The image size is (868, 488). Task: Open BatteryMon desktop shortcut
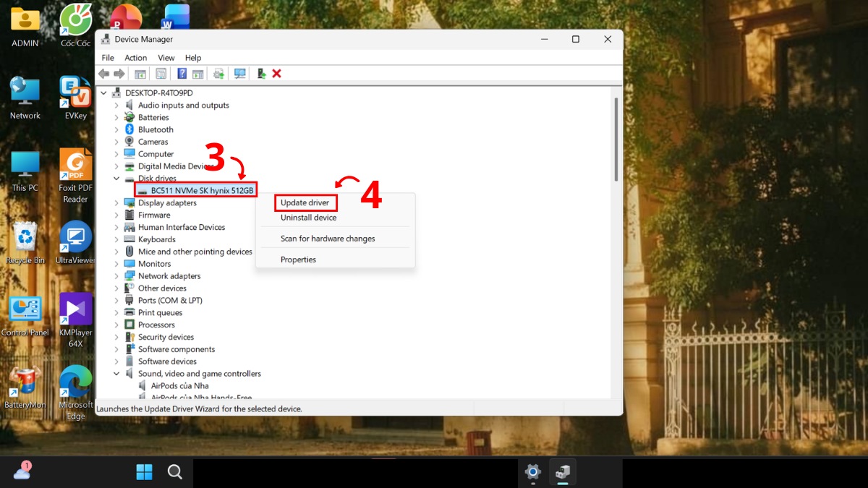25,388
